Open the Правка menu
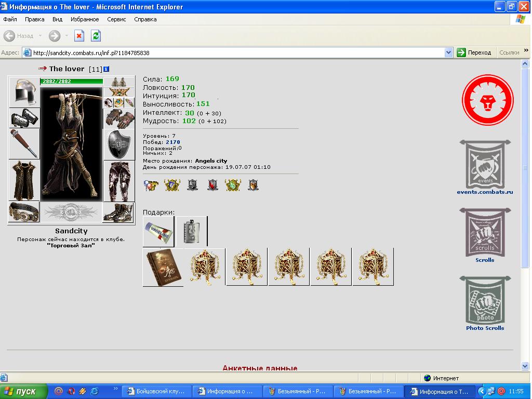This screenshot has width=532, height=399. point(34,19)
